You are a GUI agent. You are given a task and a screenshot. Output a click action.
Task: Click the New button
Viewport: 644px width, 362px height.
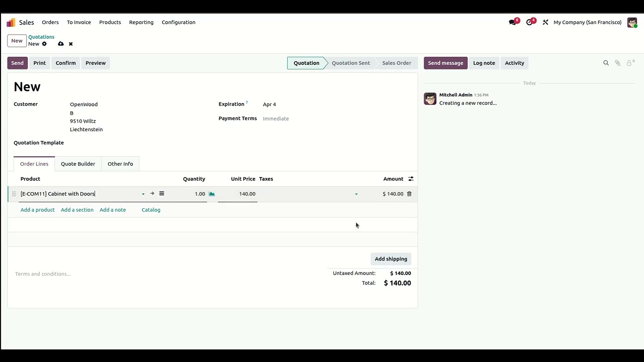[x=17, y=41]
